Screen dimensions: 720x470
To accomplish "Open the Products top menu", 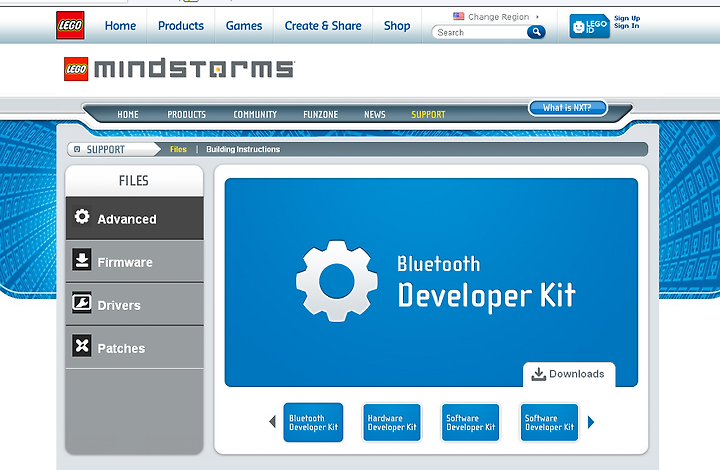I will 181,26.
